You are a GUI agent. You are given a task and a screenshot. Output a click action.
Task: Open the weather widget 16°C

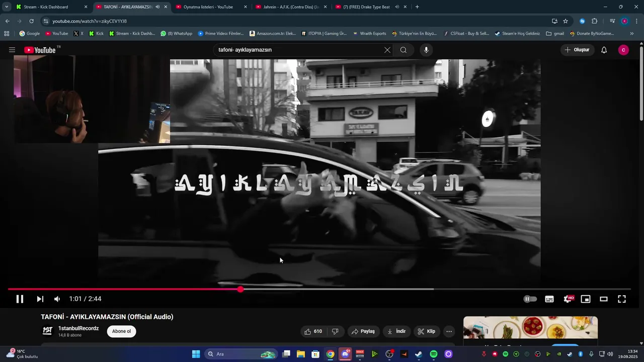(22, 354)
